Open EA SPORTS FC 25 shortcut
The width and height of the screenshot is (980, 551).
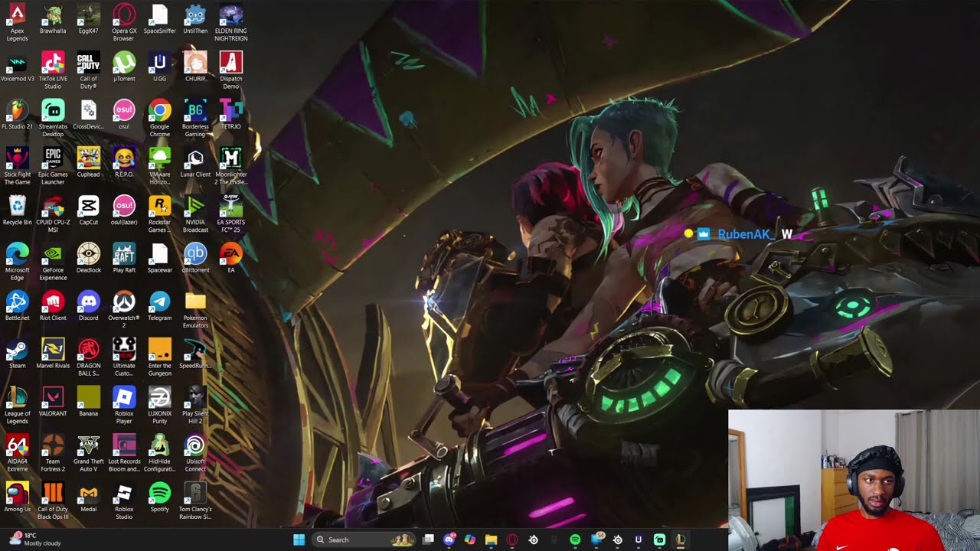[x=230, y=214]
